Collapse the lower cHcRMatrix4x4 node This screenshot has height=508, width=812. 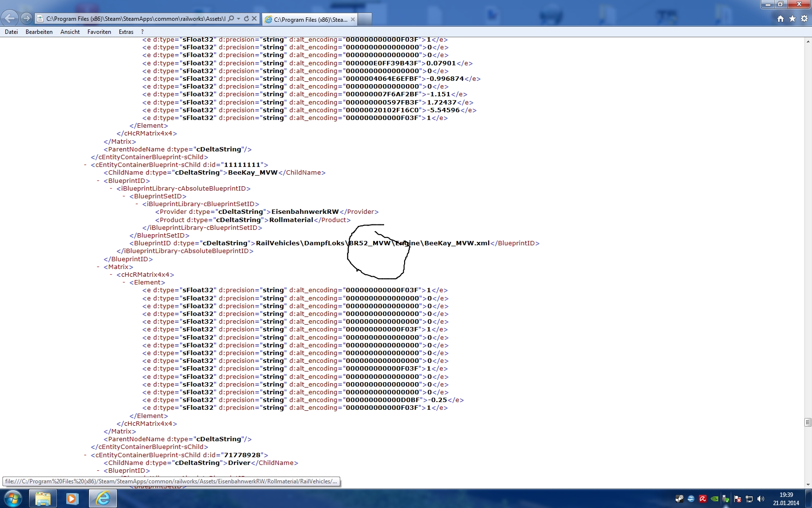tap(111, 275)
